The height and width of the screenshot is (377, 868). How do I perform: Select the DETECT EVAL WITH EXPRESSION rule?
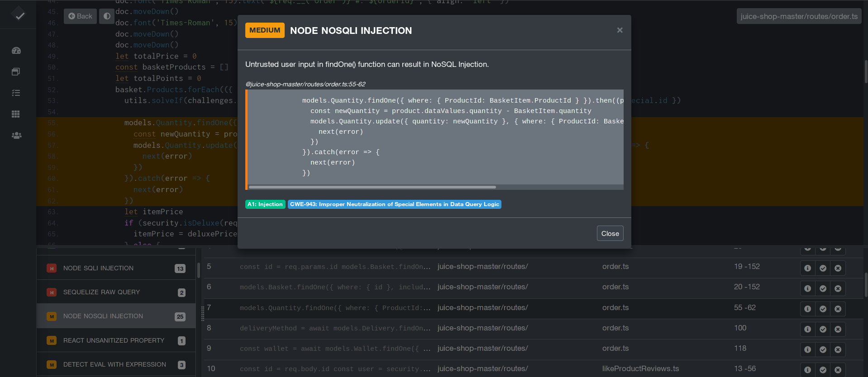coord(116,364)
